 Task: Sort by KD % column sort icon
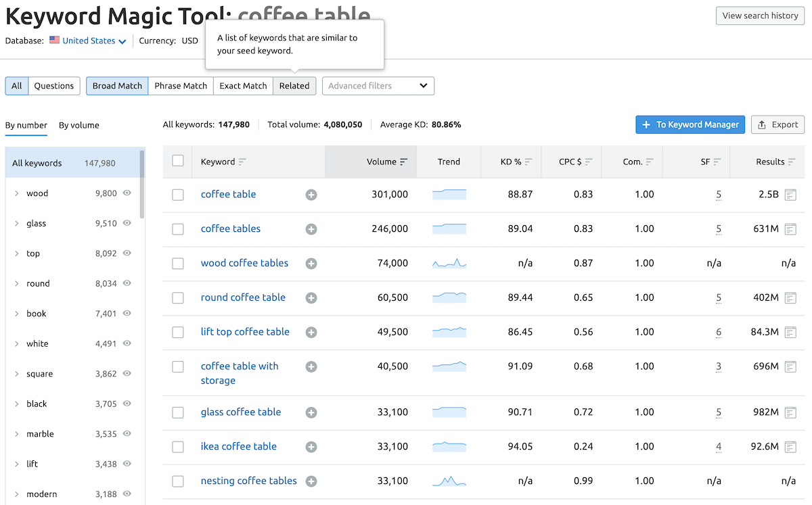(528, 162)
